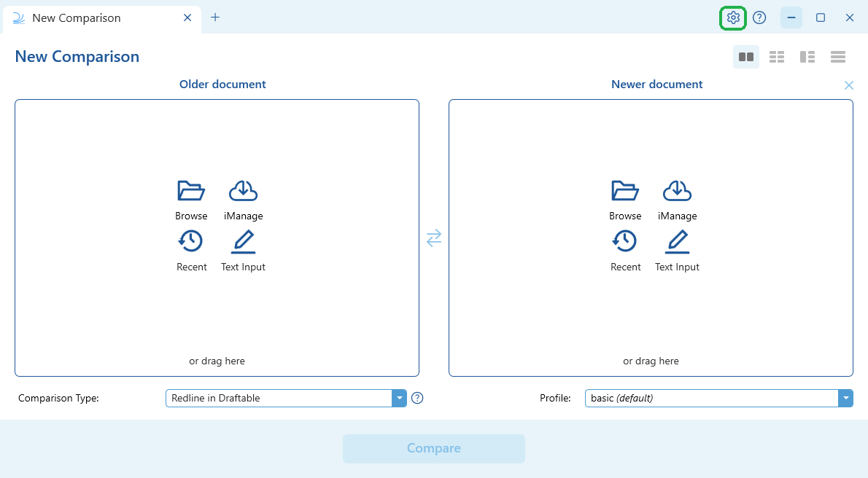Click the Compare button
Screen dimensions: 868x478
[434, 449]
